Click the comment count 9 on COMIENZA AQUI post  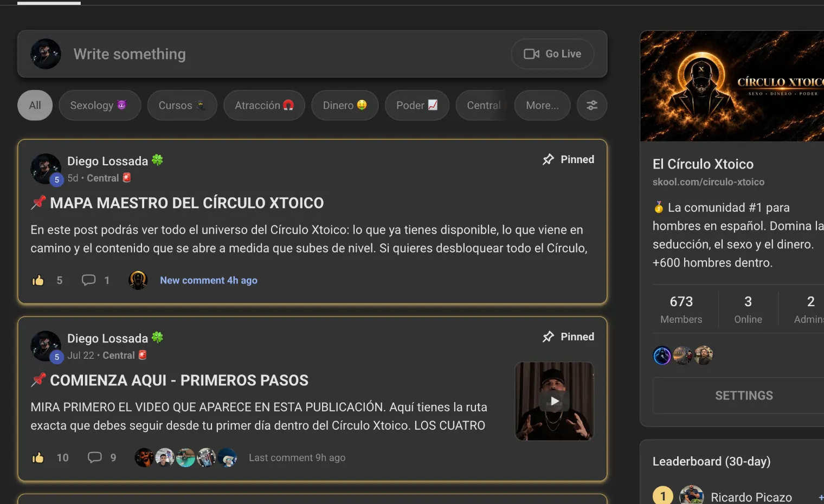coord(113,457)
